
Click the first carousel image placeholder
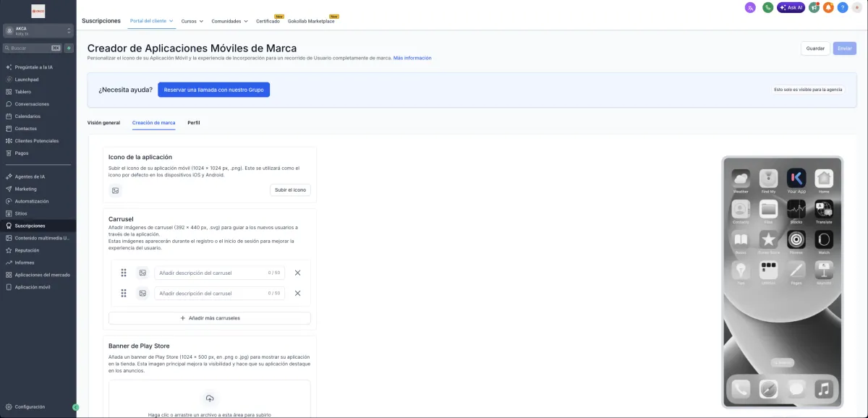142,273
